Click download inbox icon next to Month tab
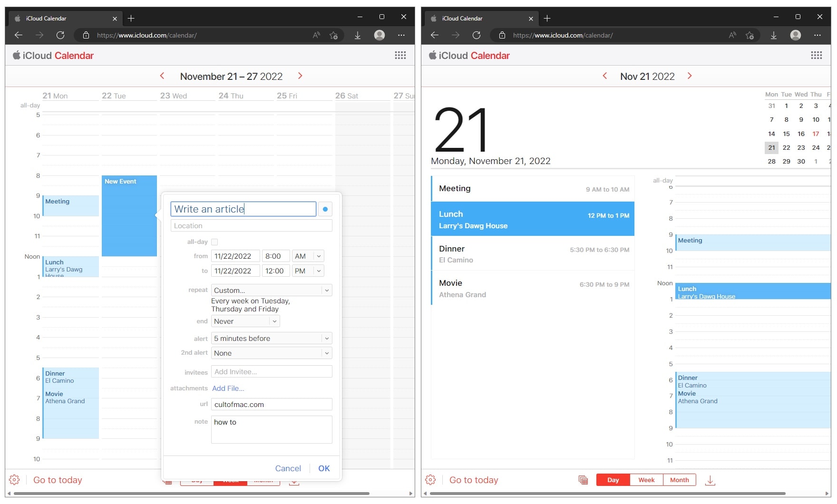 click(710, 480)
